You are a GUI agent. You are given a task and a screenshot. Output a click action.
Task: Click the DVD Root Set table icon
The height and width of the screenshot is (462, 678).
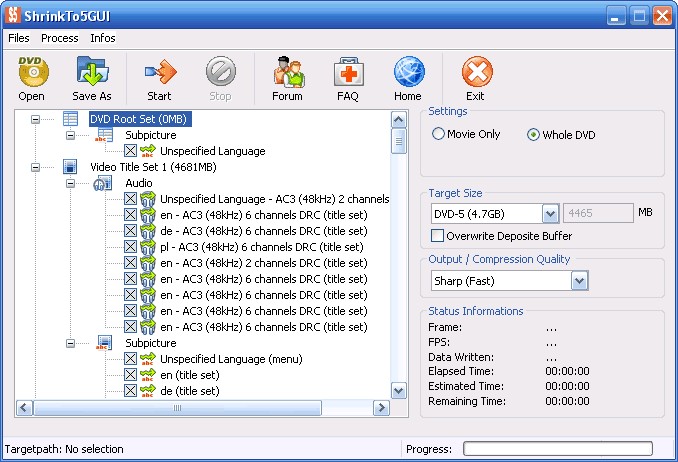(70, 119)
